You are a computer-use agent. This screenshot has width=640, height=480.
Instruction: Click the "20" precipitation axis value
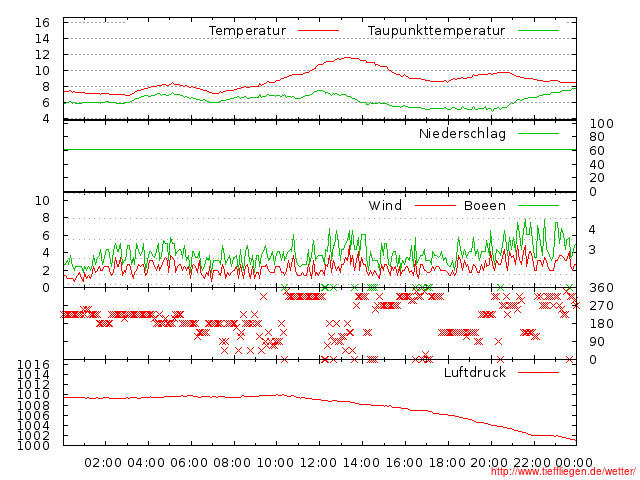coord(597,178)
